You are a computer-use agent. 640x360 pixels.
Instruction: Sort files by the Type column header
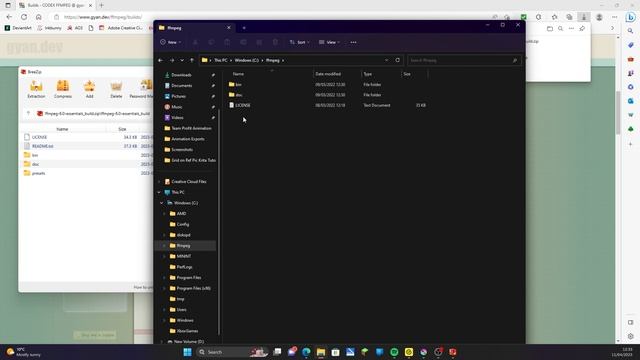tap(368, 74)
